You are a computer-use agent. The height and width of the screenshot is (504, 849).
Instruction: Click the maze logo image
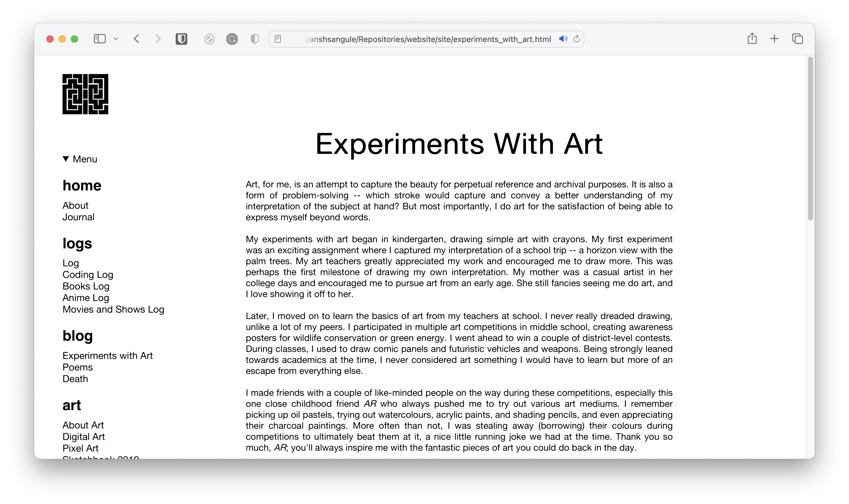[x=85, y=94]
